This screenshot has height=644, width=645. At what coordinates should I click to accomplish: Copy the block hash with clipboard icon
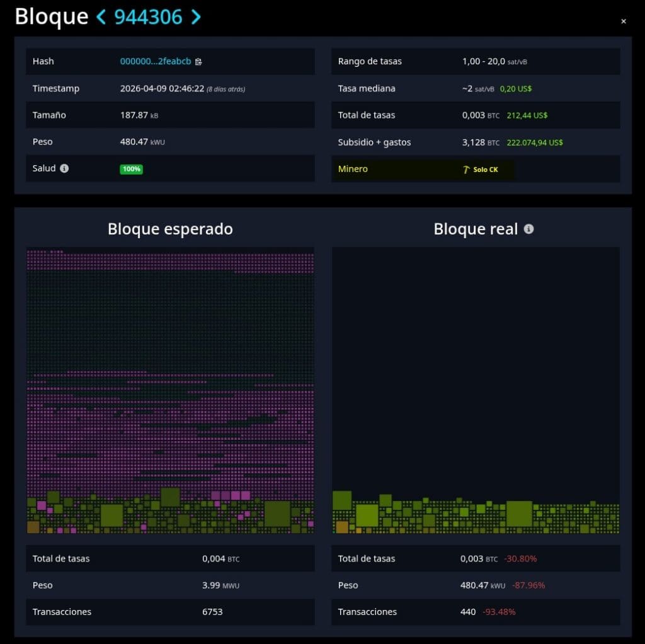coord(198,62)
